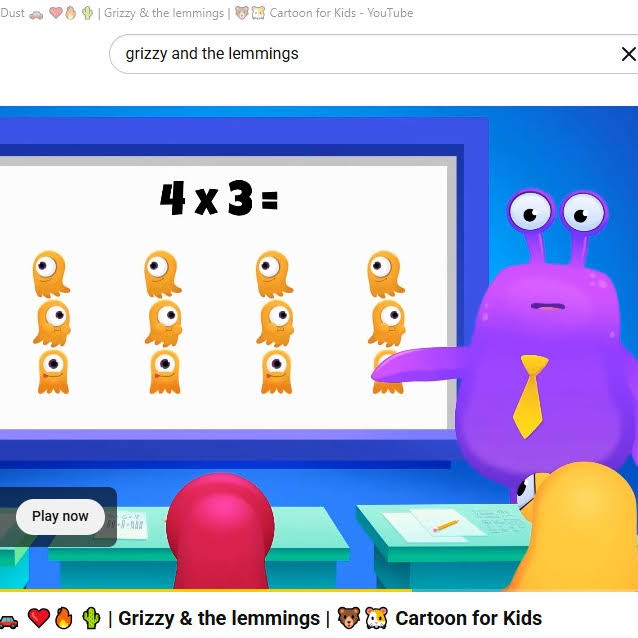Clear the search text with the X icon
Viewport: 638px width, 638px height.
tap(628, 54)
